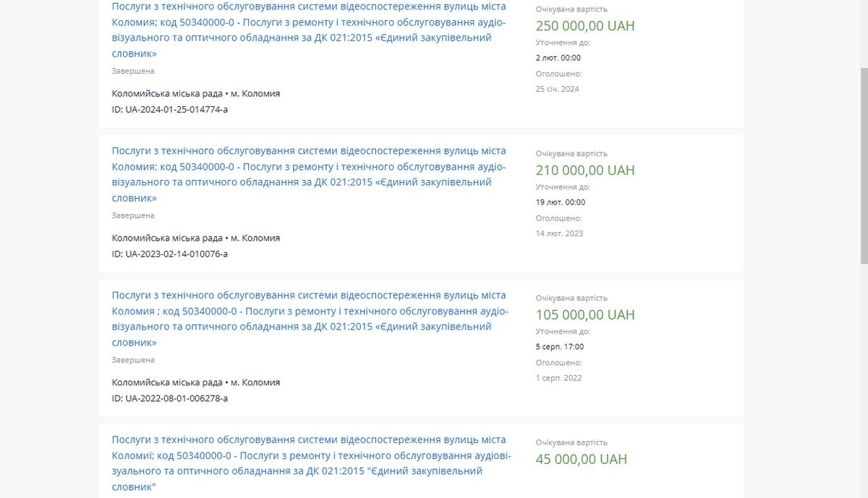This screenshot has height=498, width=868.
Task: Click the announcement date 25 січ. 2024
Action: [557, 89]
